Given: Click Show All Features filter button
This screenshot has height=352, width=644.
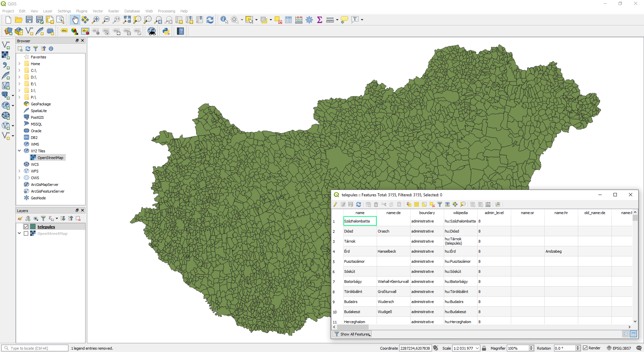Looking at the screenshot, I should (x=352, y=334).
